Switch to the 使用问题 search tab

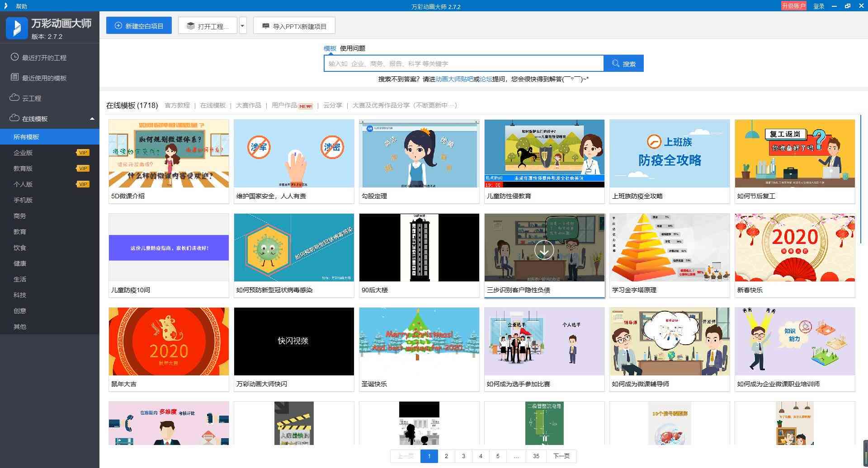pyautogui.click(x=353, y=48)
